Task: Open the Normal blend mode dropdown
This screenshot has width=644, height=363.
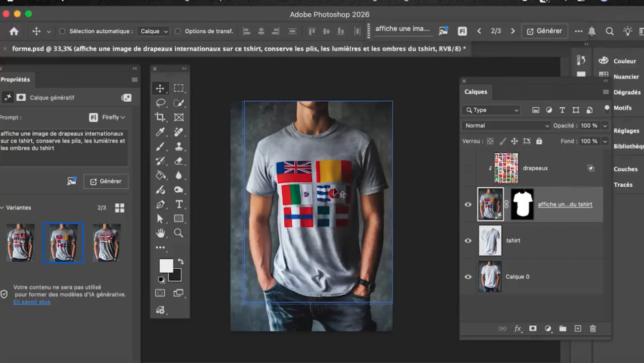Action: click(x=506, y=126)
